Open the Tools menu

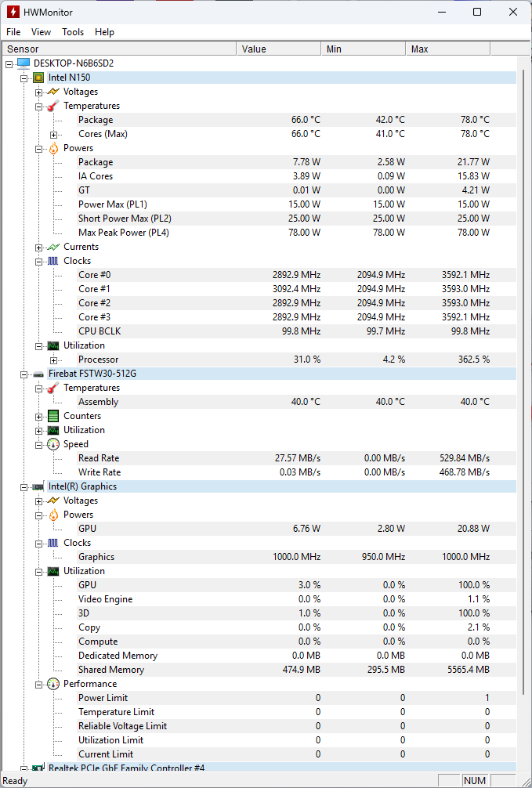(x=73, y=32)
